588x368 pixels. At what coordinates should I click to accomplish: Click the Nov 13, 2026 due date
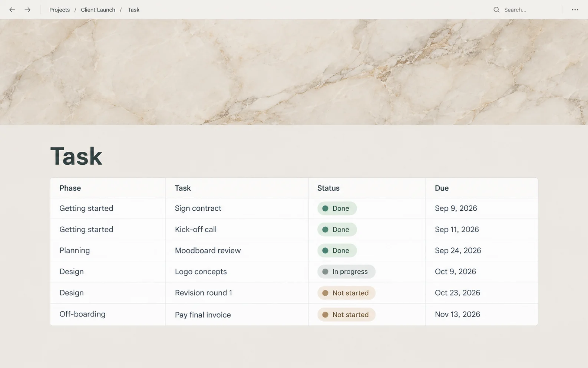pos(457,314)
